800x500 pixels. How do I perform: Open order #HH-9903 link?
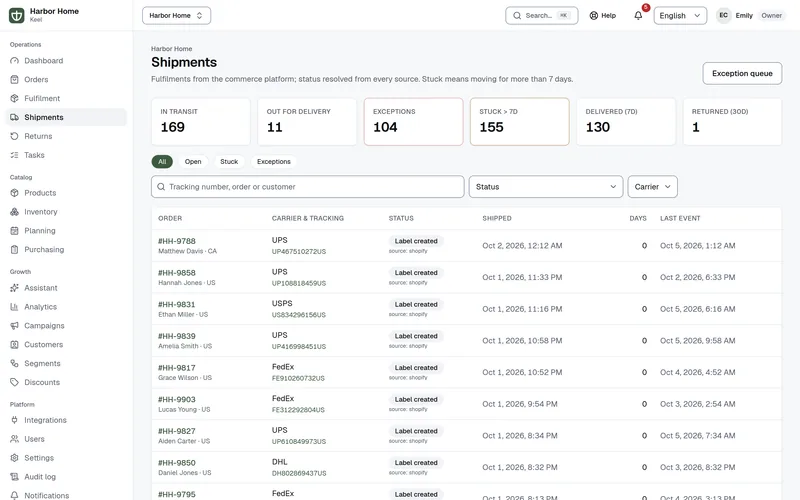[x=177, y=399]
